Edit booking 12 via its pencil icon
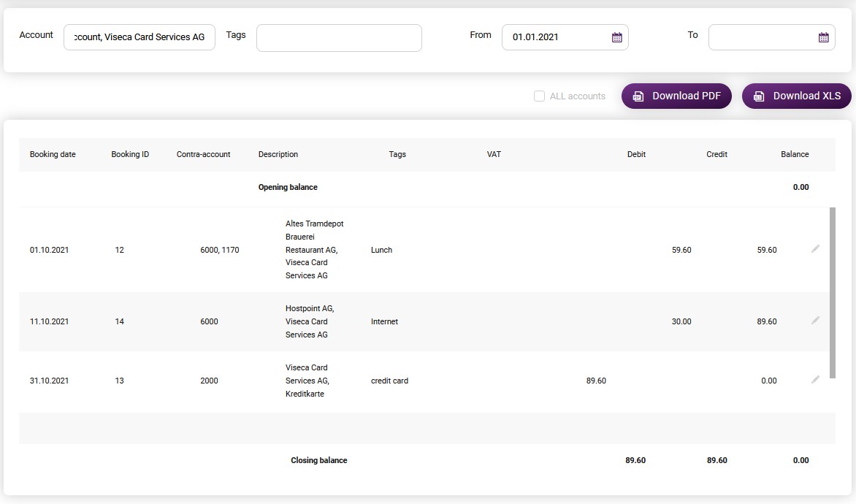The image size is (856, 504). tap(816, 249)
